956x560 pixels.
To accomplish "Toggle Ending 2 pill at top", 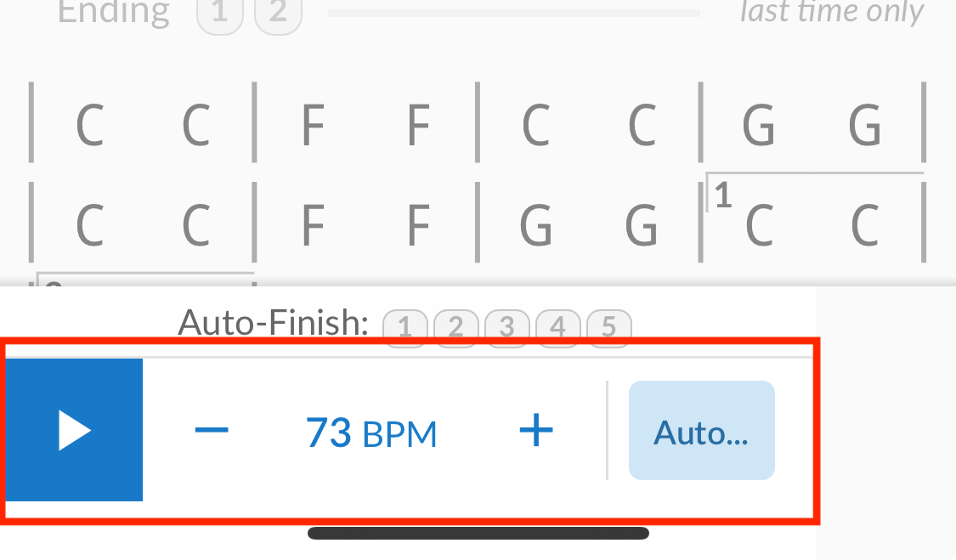I will tap(278, 12).
